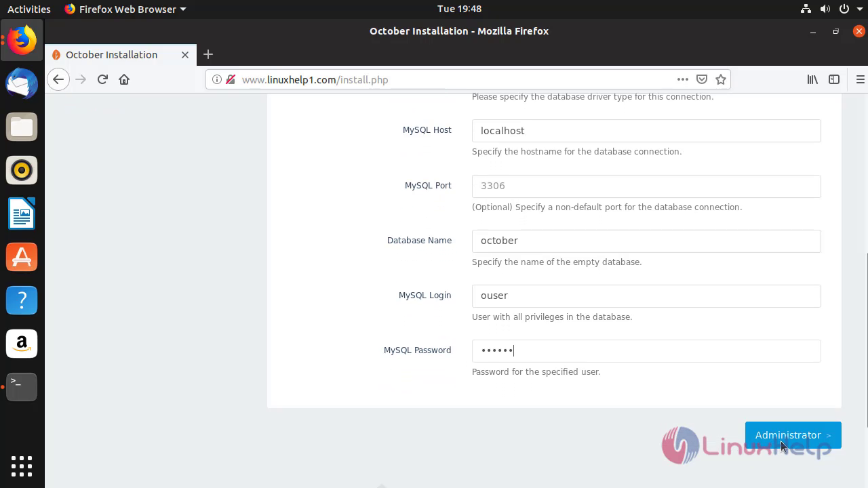Click the "Database Name" label
This screenshot has width=868, height=488.
(x=419, y=241)
